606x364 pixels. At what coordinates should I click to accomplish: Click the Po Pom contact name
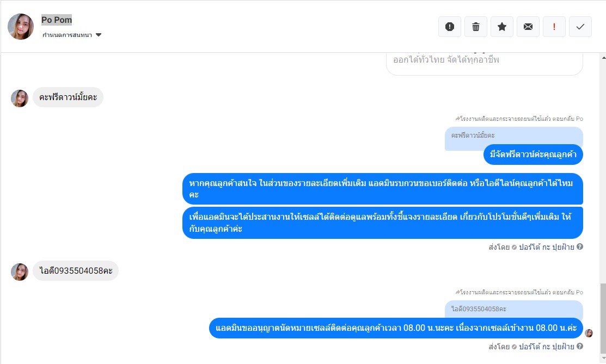(57, 20)
